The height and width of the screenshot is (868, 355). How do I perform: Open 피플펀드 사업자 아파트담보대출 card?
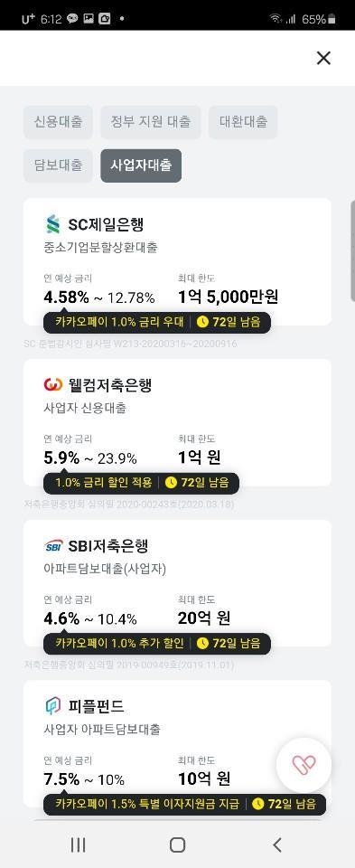[x=177, y=743]
